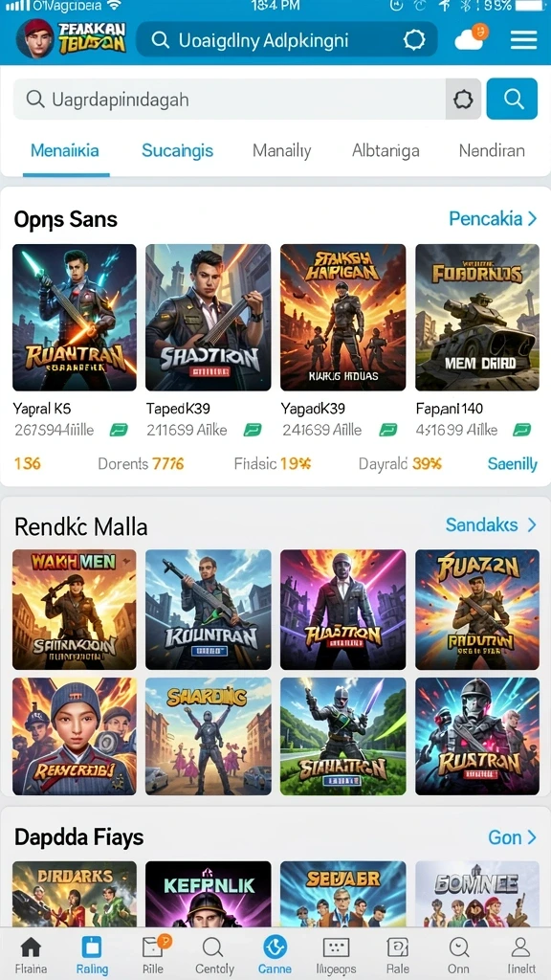Switch to the Sucaingis tab
The width and height of the screenshot is (551, 980).
pos(177,150)
